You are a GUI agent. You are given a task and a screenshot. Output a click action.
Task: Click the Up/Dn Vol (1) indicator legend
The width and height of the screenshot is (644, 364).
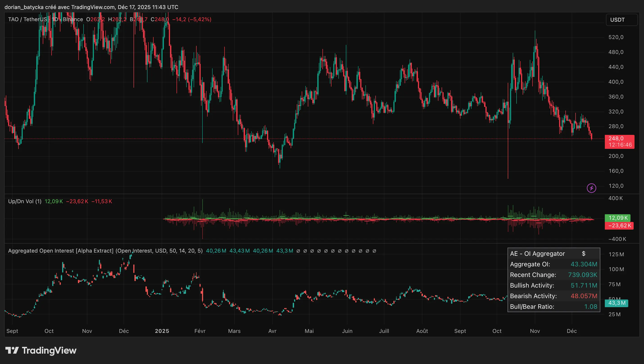pyautogui.click(x=25, y=201)
